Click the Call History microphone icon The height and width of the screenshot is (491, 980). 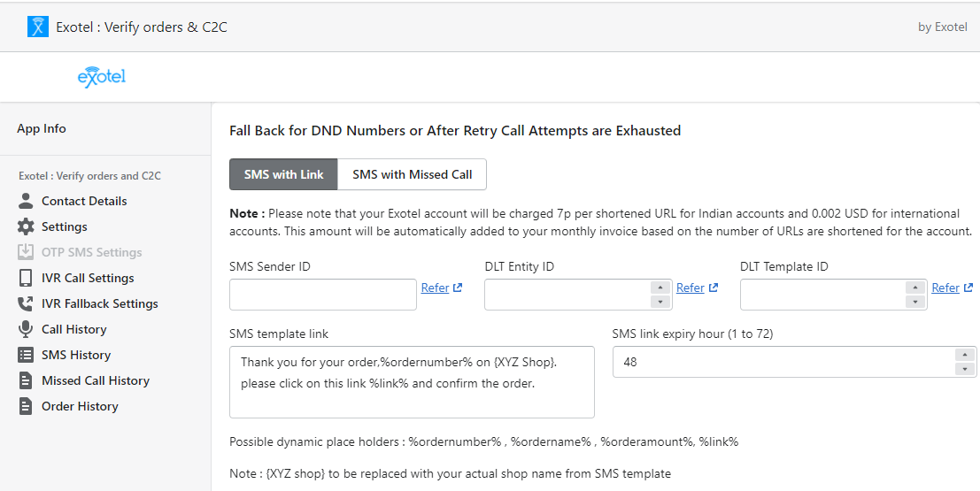(26, 329)
